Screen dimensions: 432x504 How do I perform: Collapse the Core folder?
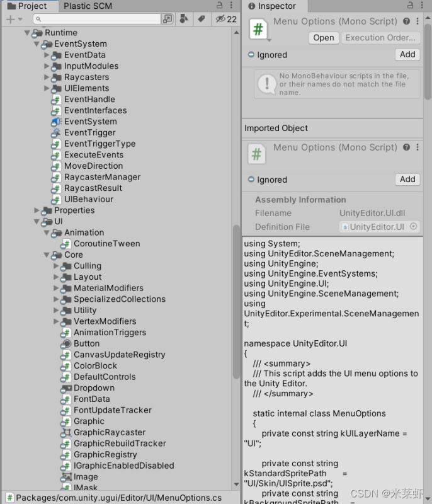tap(47, 255)
